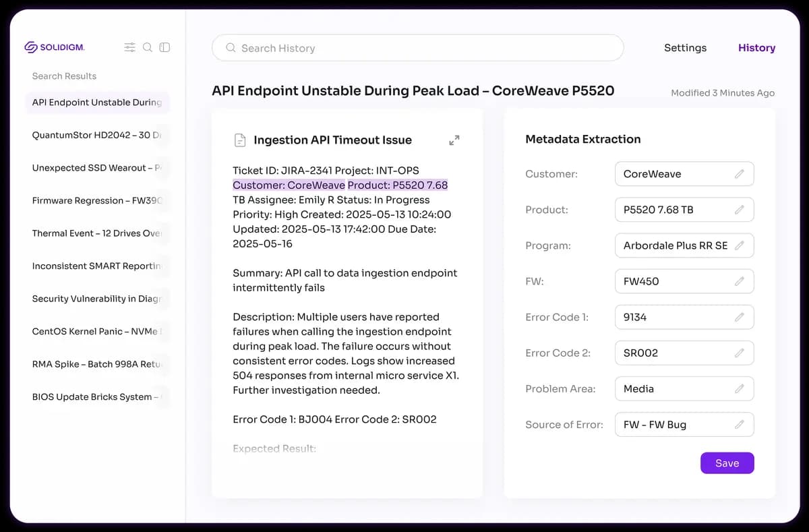The image size is (809, 532).
Task: Click the Modified 3 Minutes Ago text
Action: [723, 93]
